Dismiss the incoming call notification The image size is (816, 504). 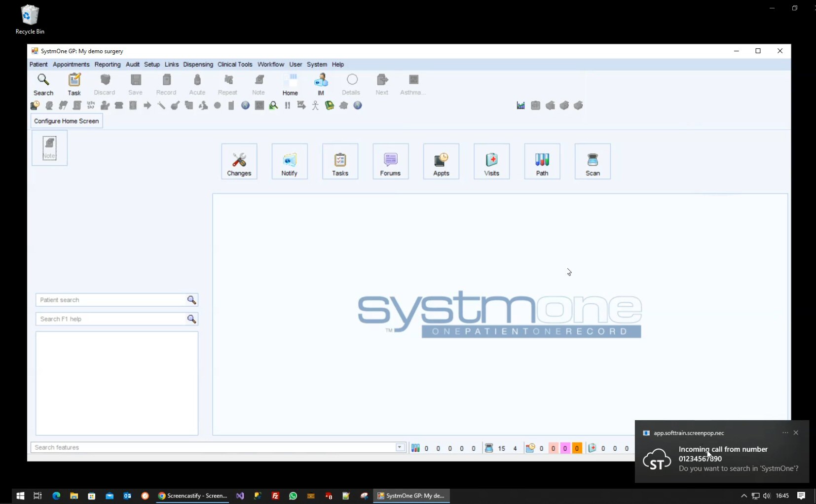pos(796,432)
